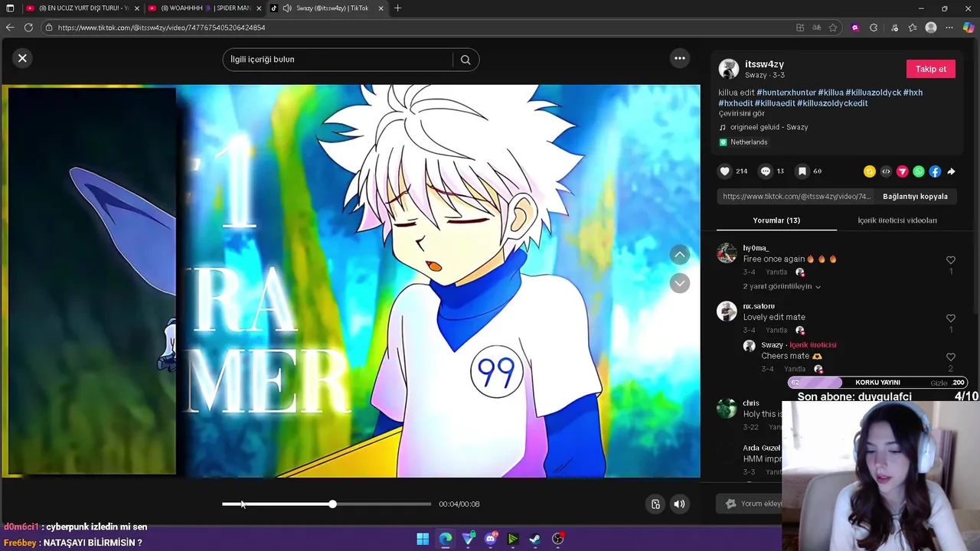Open Discord from the taskbar
980x551 pixels.
(x=491, y=540)
